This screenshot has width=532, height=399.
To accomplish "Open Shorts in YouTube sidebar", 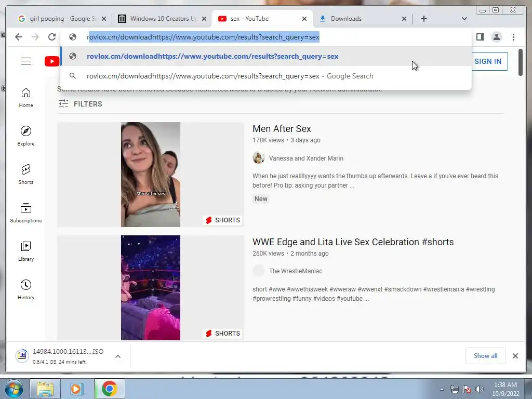I will coord(26,175).
